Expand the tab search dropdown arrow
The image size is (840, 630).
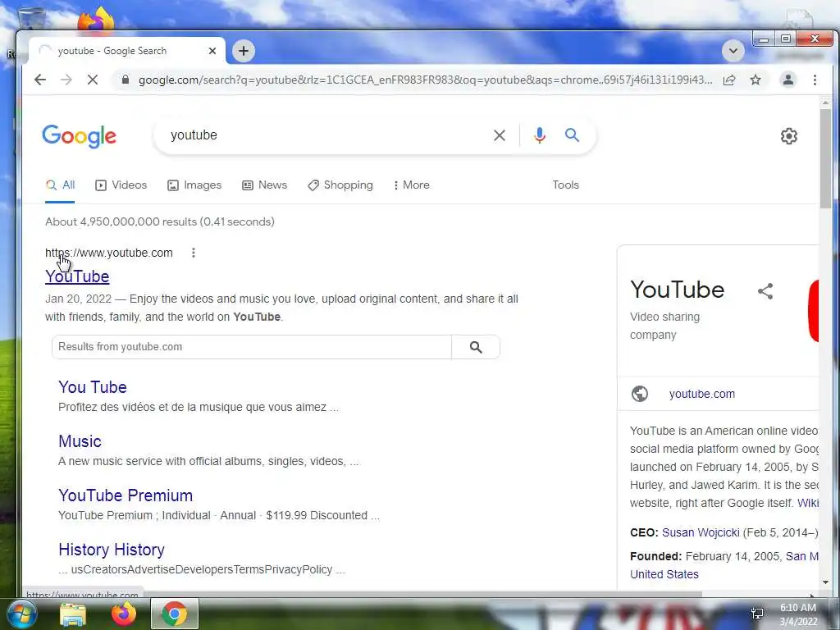(x=733, y=51)
